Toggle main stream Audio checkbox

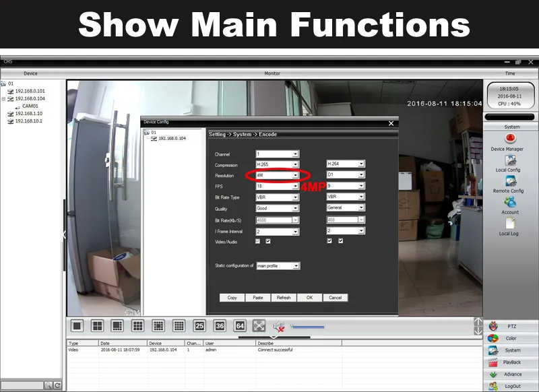(268, 242)
